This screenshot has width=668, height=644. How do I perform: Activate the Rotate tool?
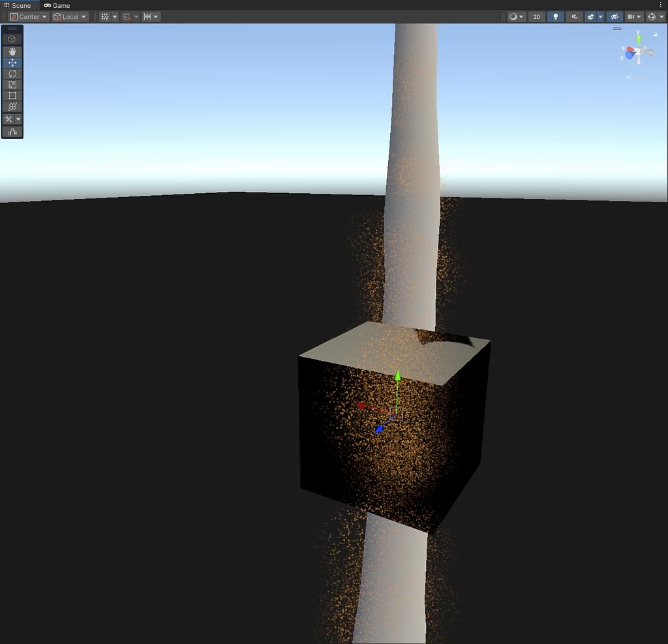click(x=12, y=74)
